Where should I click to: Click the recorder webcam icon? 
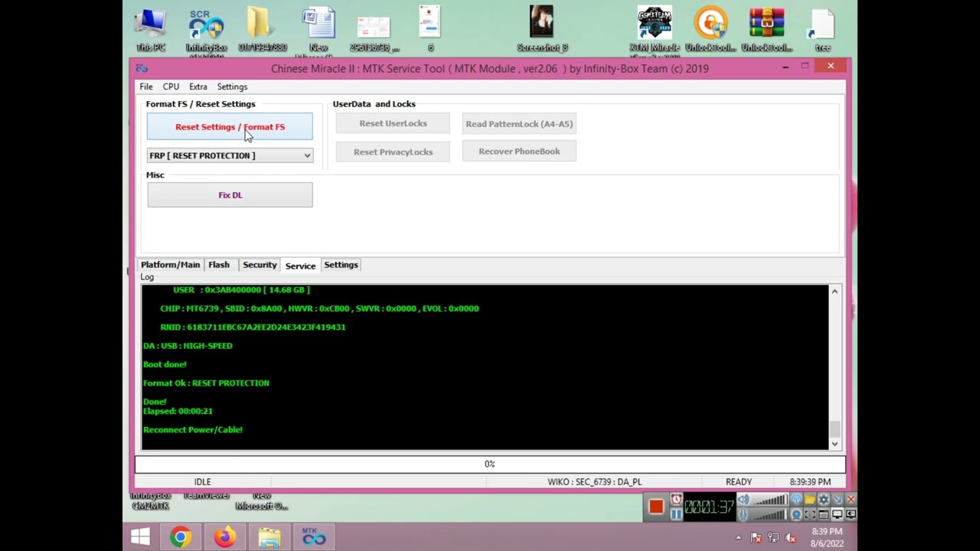tap(796, 514)
